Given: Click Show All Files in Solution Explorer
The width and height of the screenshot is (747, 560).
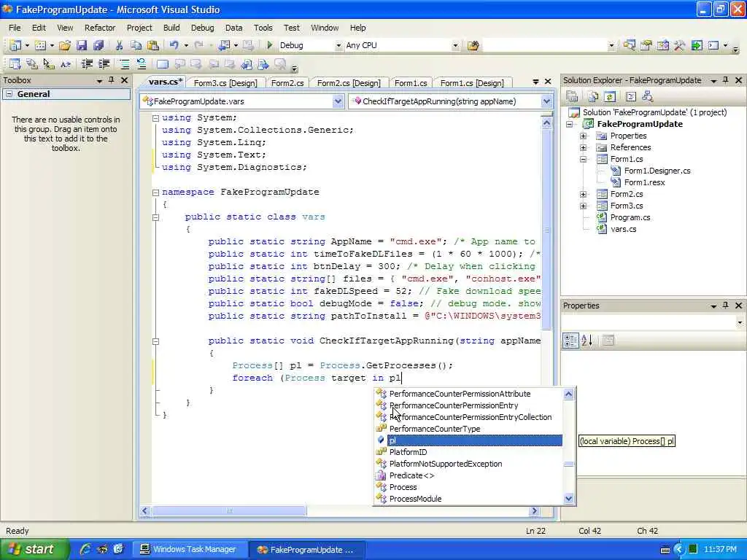Looking at the screenshot, I should [592, 97].
